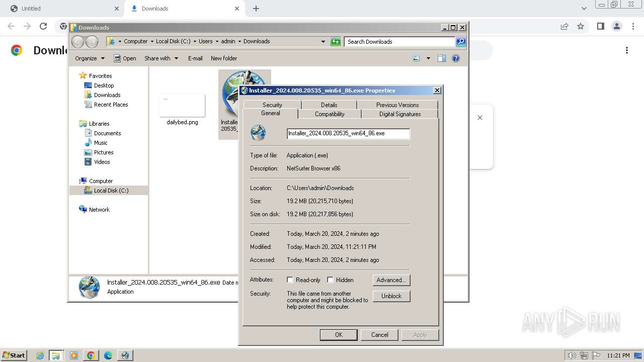Open Windows Media Player taskbar icon

(74, 355)
